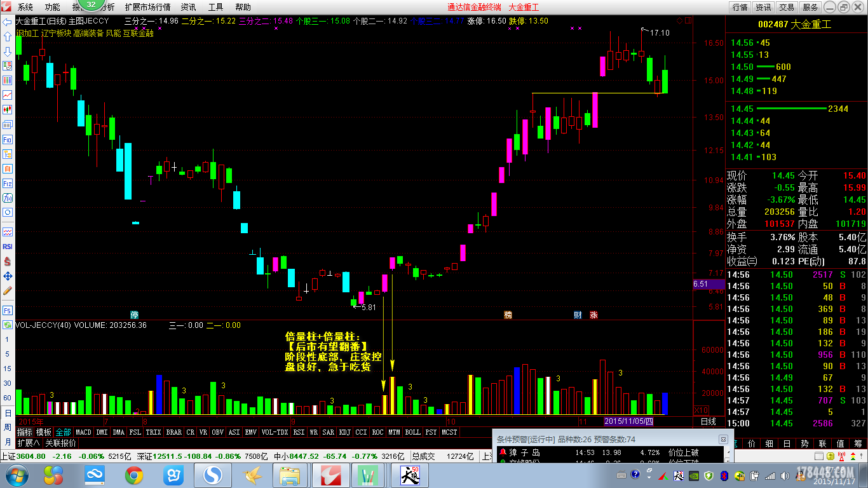Select the 指标 tab
Image resolution: width=868 pixels, height=488 pixels.
25,432
